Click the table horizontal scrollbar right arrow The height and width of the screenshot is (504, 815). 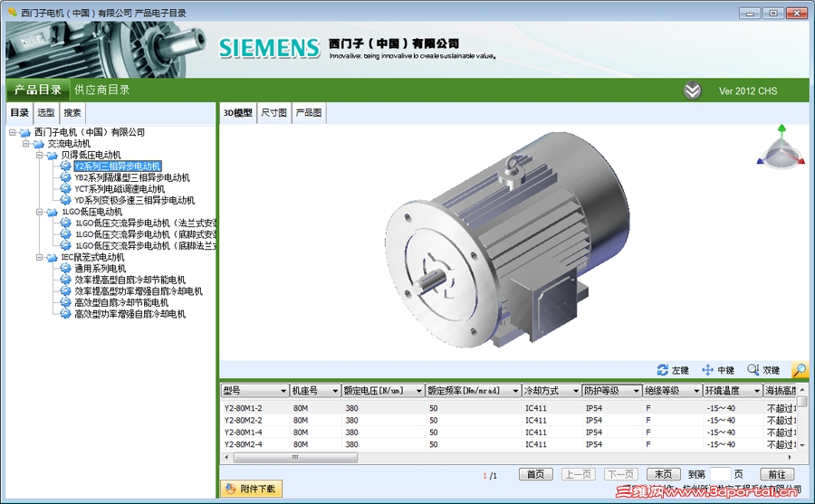click(x=790, y=458)
